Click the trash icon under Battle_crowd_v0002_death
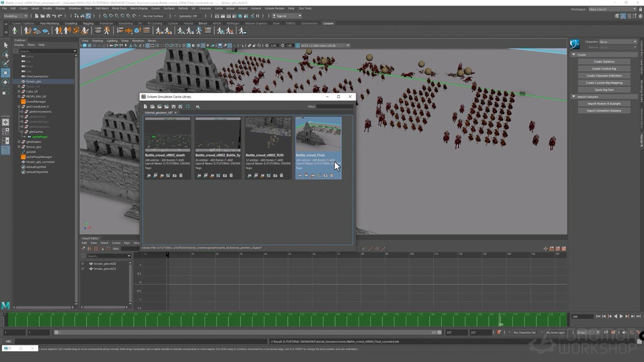This screenshot has width=644, height=362. click(x=181, y=175)
